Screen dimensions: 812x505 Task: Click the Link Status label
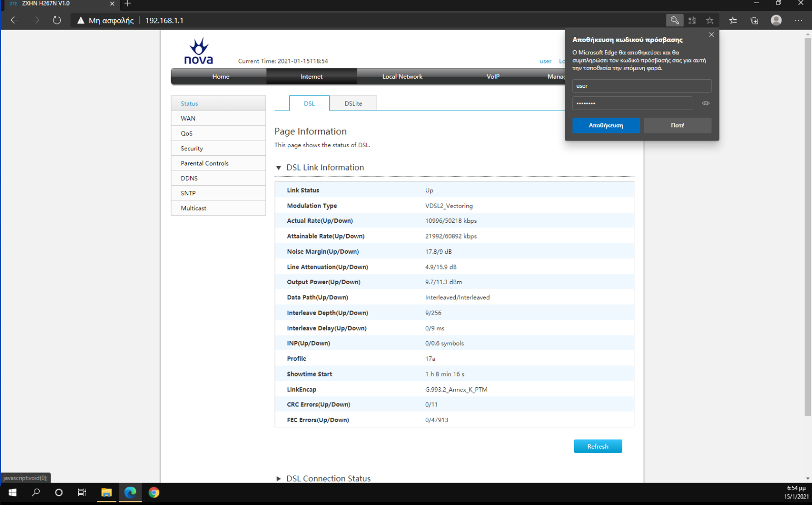[303, 190]
